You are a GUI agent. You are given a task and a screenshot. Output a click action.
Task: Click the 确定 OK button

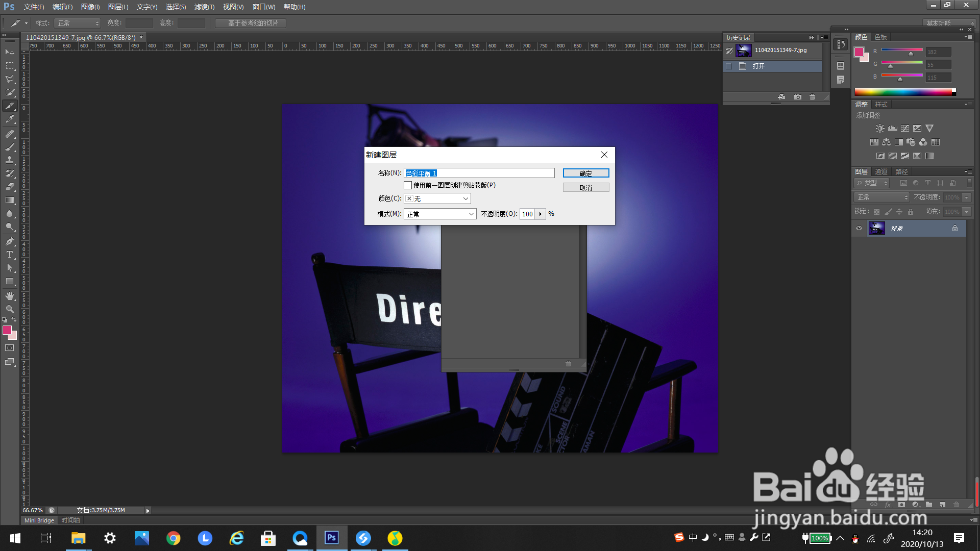click(585, 173)
